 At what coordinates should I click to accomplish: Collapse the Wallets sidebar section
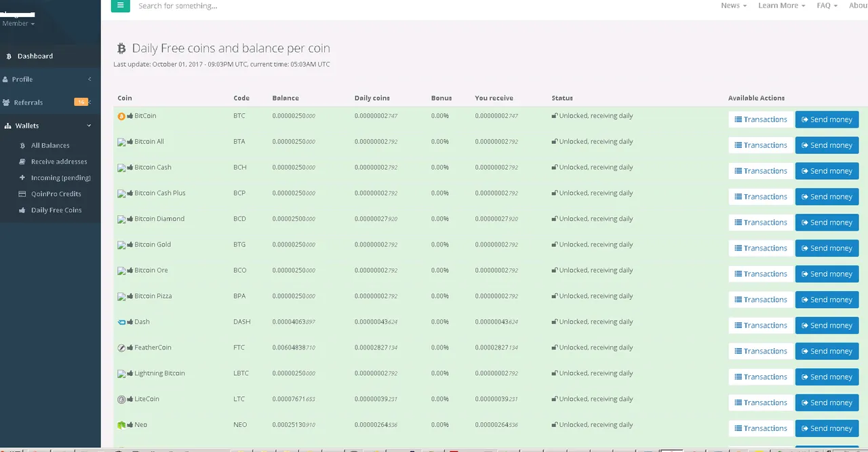point(50,126)
